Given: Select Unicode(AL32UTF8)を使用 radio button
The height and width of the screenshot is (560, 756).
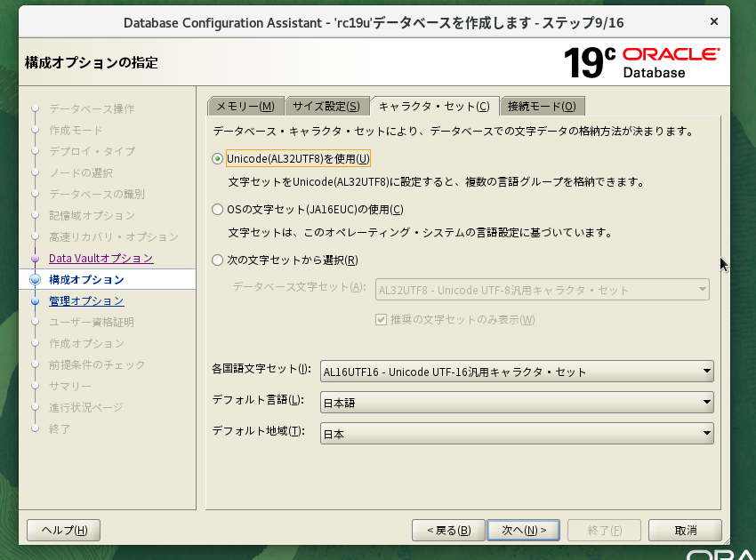Looking at the screenshot, I should (x=217, y=158).
